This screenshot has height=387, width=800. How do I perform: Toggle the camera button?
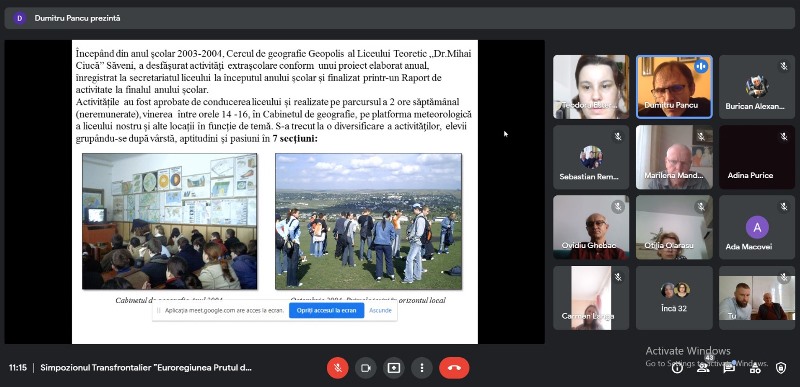click(365, 368)
